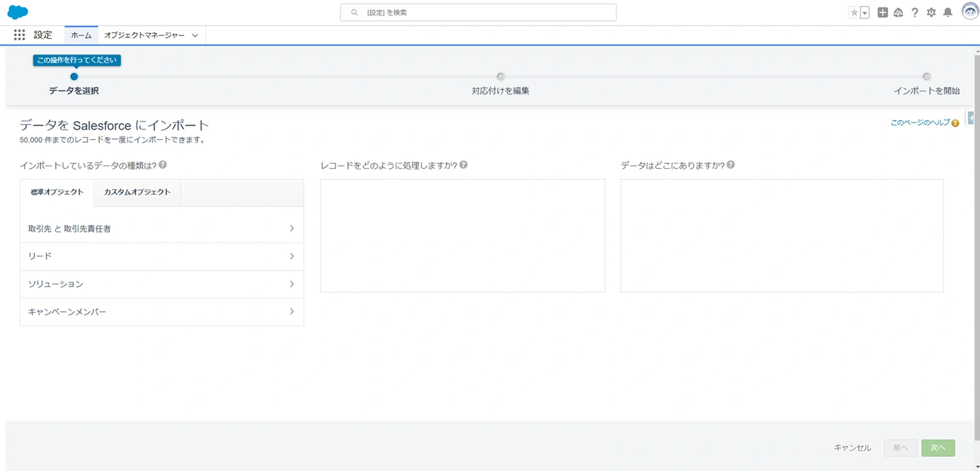
Task: Select the インポートを開始 step marker
Action: pyautogui.click(x=927, y=77)
